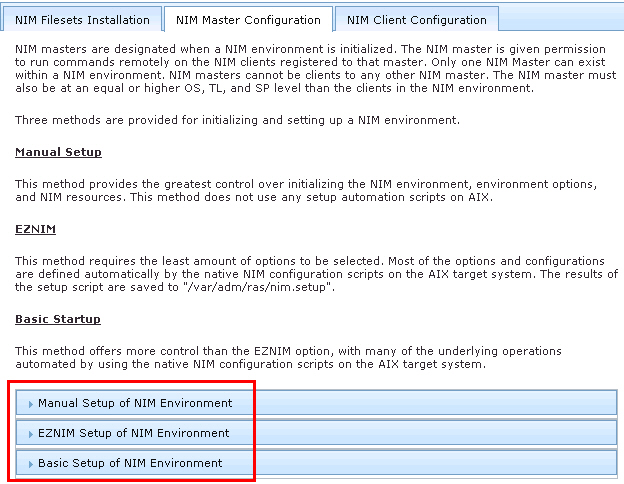Click the "Three methods are provided" sentence
The width and height of the screenshot is (624, 484).
click(x=237, y=120)
